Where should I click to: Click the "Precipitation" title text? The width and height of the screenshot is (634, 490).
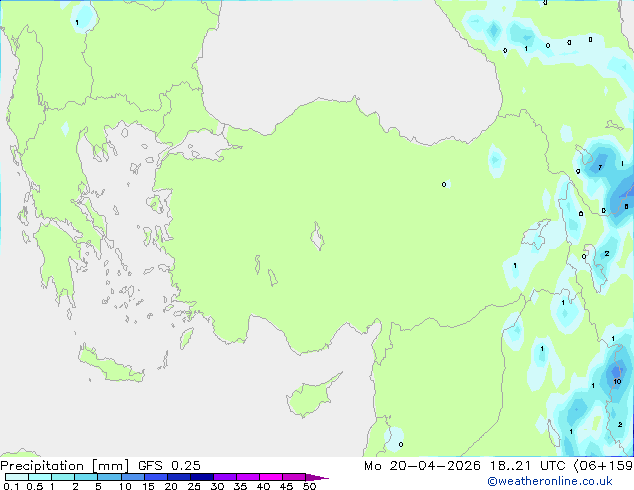tap(42, 466)
